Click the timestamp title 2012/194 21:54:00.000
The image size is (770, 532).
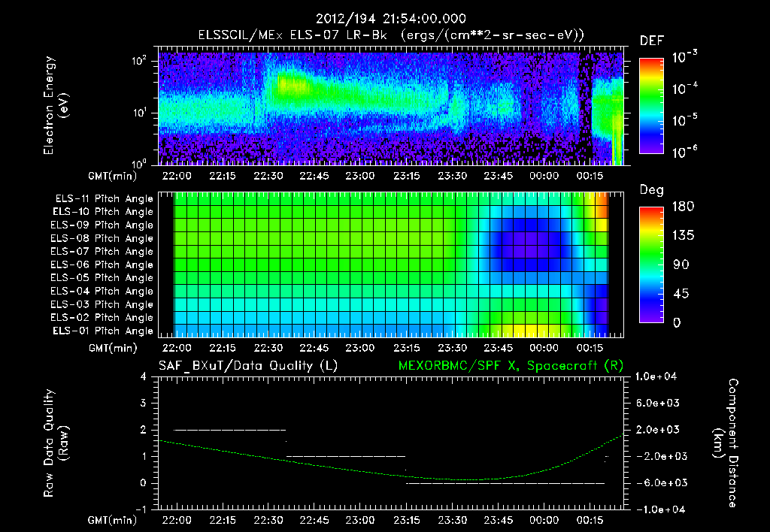390,19
